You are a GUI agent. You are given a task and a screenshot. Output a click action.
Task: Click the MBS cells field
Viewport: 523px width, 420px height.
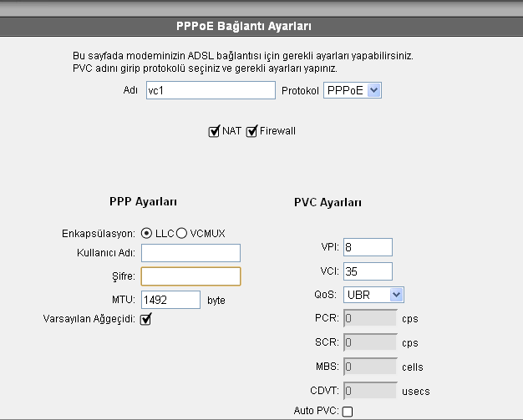pyautogui.click(x=369, y=366)
